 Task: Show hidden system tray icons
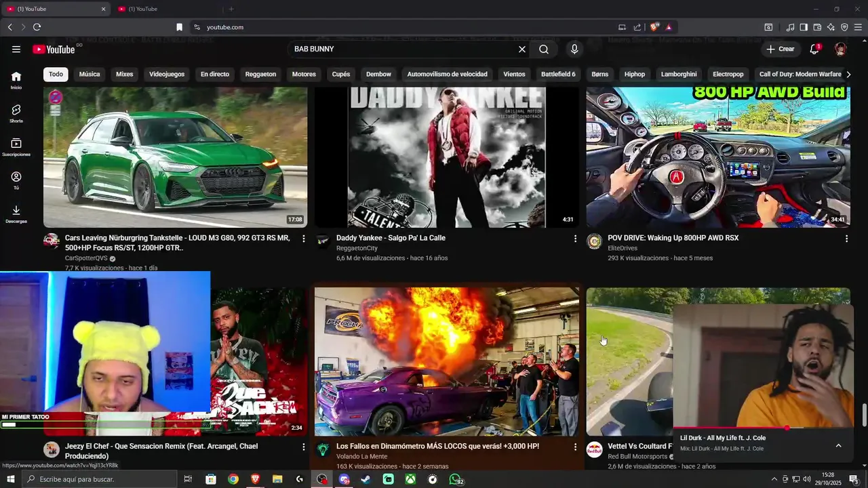pos(774,479)
